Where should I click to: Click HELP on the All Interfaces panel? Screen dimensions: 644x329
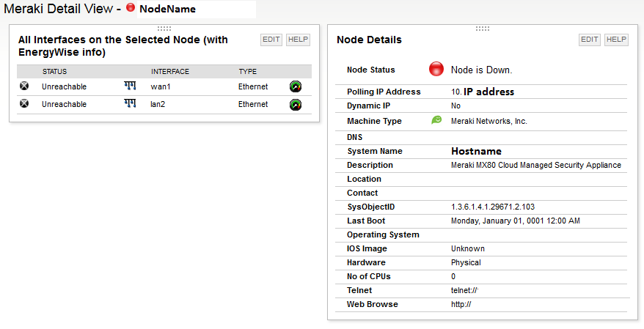(298, 40)
